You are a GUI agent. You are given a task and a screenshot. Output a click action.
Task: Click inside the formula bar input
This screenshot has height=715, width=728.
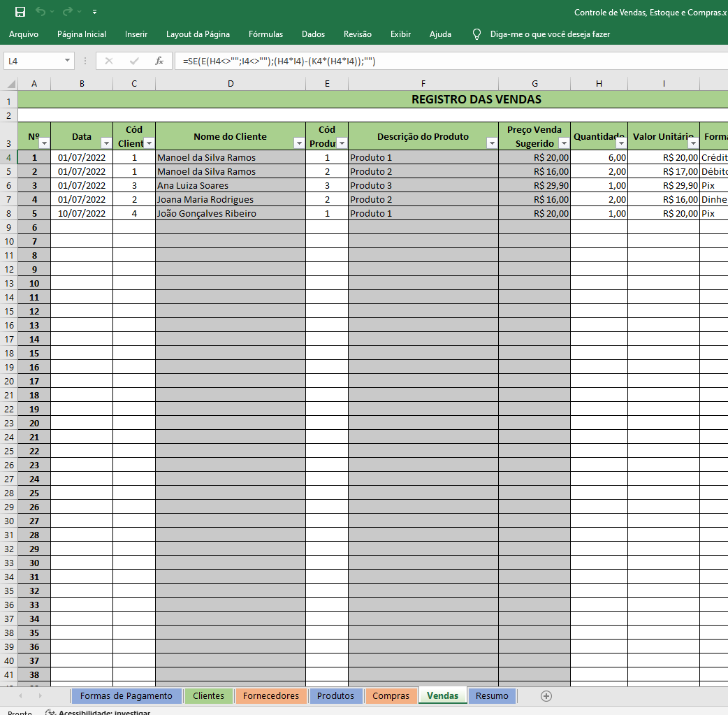pyautogui.click(x=447, y=61)
